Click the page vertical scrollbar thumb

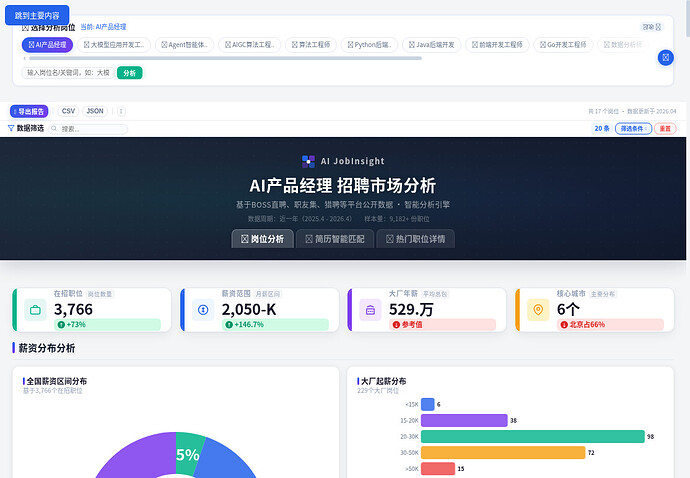pyautogui.click(x=688, y=18)
